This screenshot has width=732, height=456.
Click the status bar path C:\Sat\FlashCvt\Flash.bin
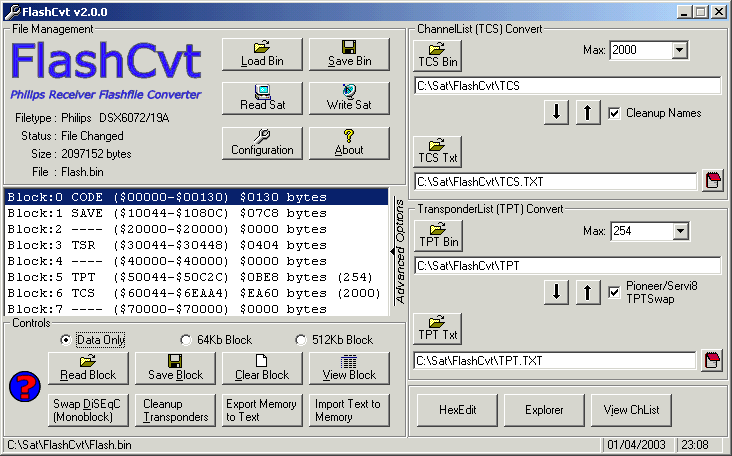coord(69,445)
